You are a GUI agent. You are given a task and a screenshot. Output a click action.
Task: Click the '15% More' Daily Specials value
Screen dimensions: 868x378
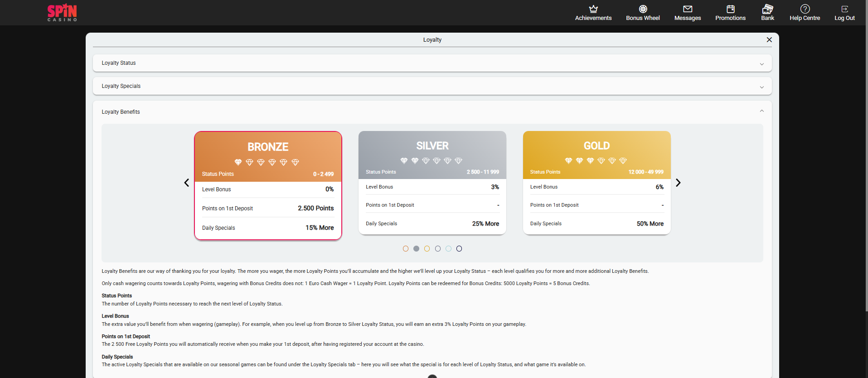pyautogui.click(x=320, y=228)
